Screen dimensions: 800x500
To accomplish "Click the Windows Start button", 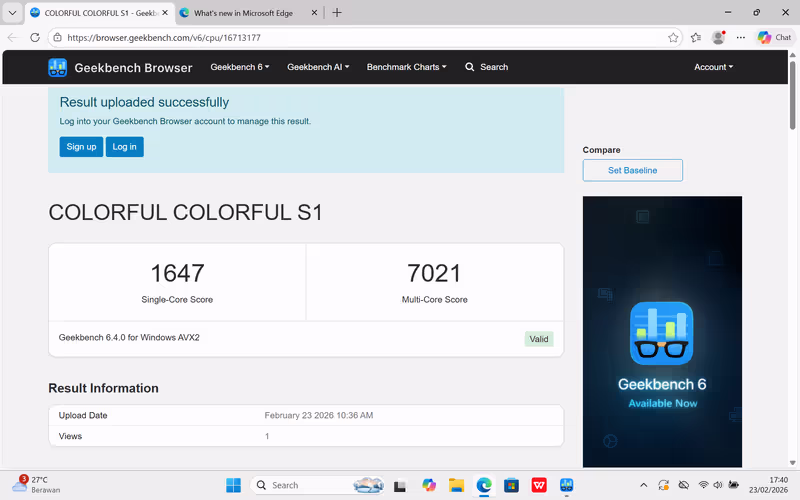I will coord(233,485).
